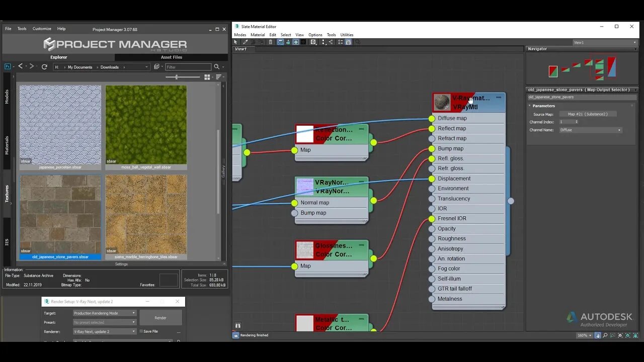Click the Bump map socket on VRayNormalMap node
This screenshot has height=362, width=644.
pyautogui.click(x=295, y=213)
